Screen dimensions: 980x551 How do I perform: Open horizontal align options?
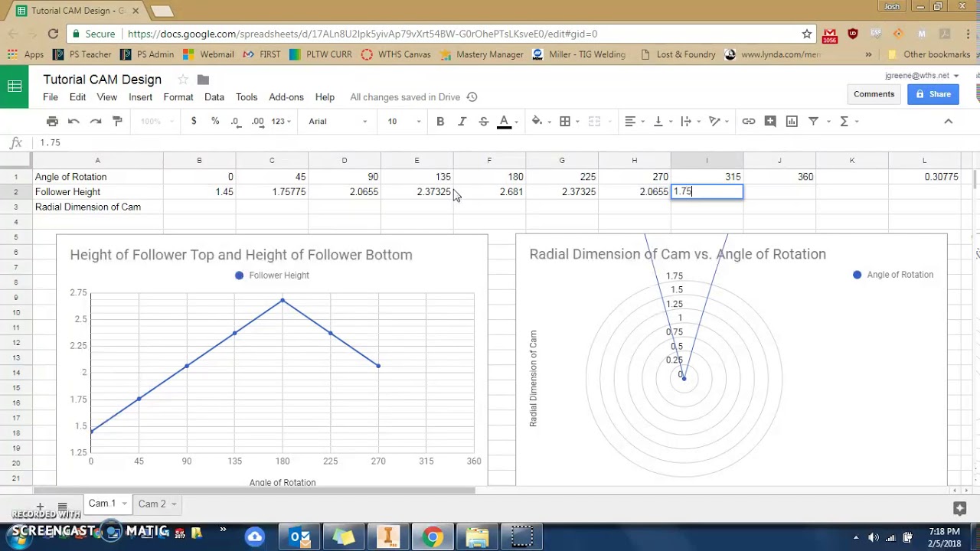(630, 121)
